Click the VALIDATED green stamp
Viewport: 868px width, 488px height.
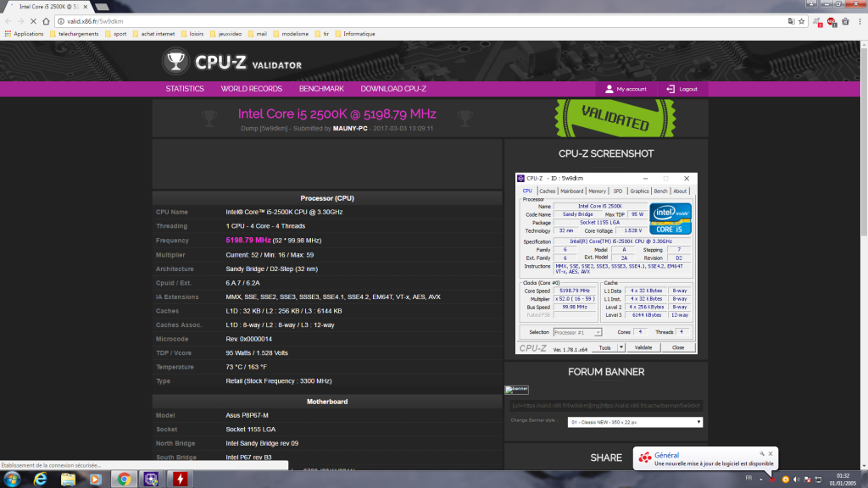pos(615,118)
